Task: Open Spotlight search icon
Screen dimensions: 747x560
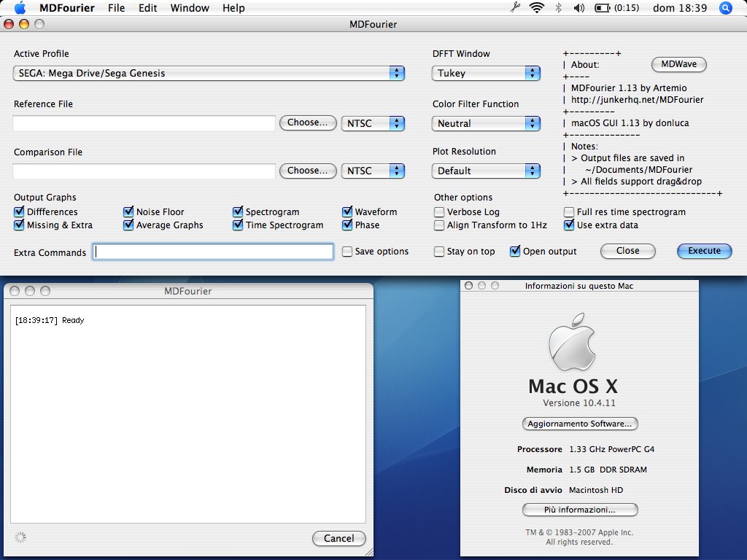Action: coord(726,7)
